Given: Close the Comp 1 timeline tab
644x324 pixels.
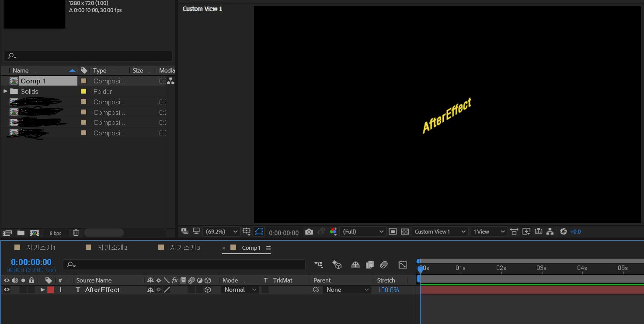Looking at the screenshot, I should pyautogui.click(x=224, y=248).
